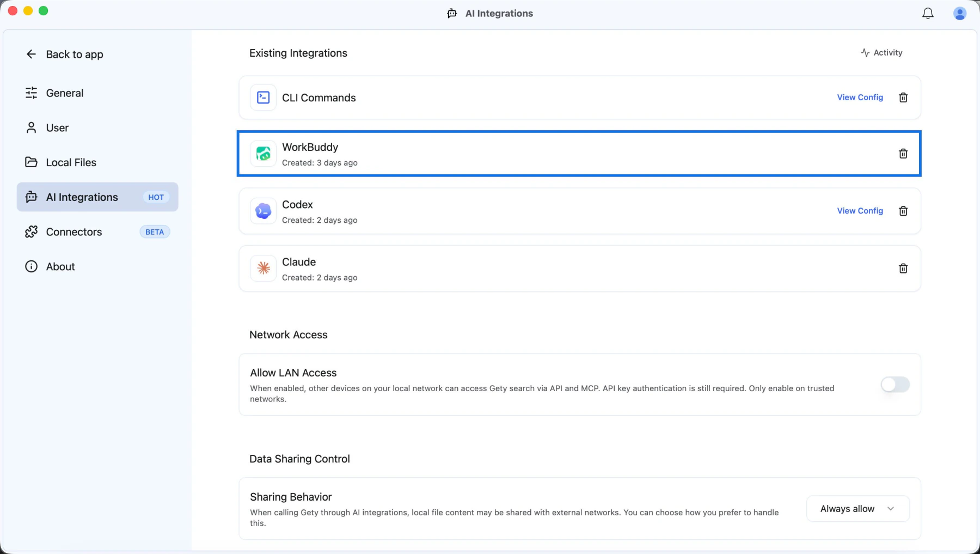Image resolution: width=980 pixels, height=554 pixels.
Task: Select AI Integrations in sidebar
Action: [x=97, y=197]
